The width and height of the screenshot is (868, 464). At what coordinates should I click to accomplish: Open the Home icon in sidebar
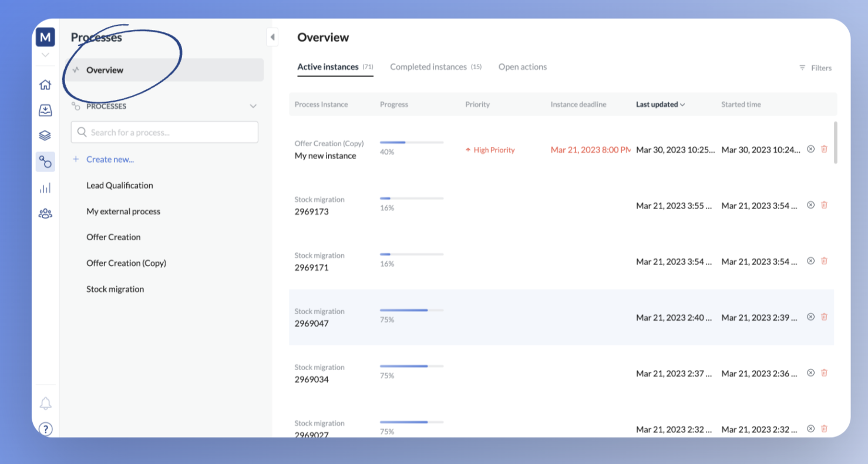[45, 85]
